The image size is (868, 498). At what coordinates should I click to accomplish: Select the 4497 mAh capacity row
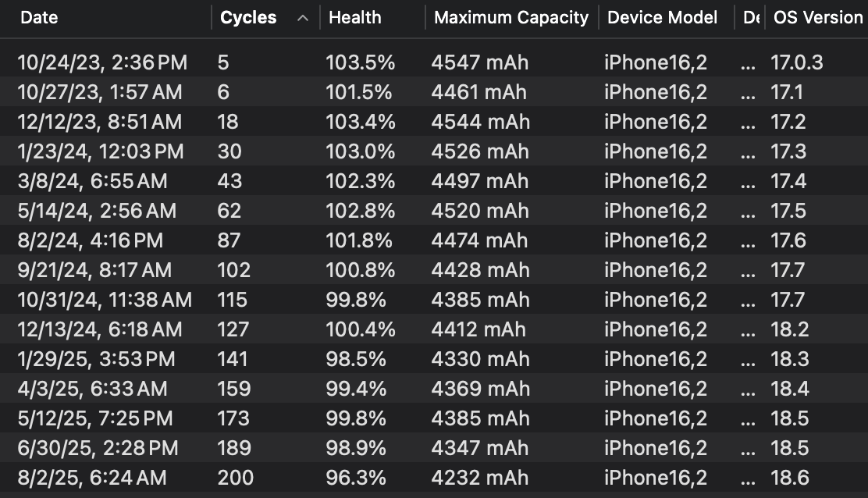pyautogui.click(x=480, y=181)
